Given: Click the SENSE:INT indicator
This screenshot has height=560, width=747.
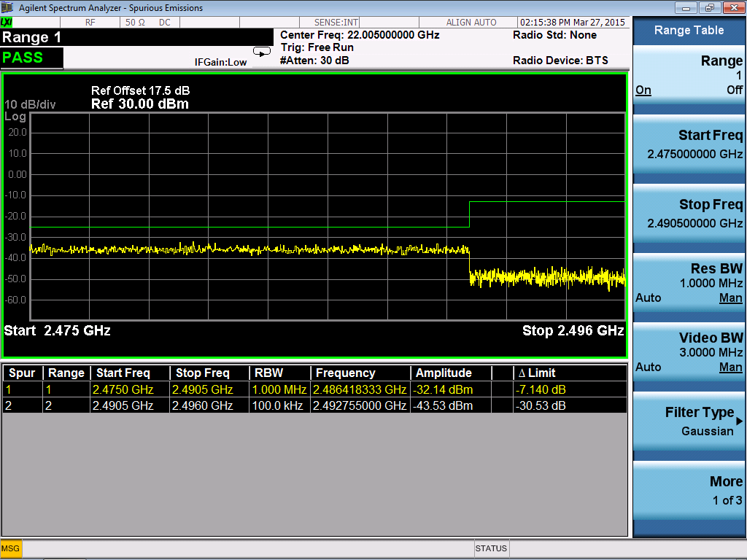Looking at the screenshot, I should 336,23.
